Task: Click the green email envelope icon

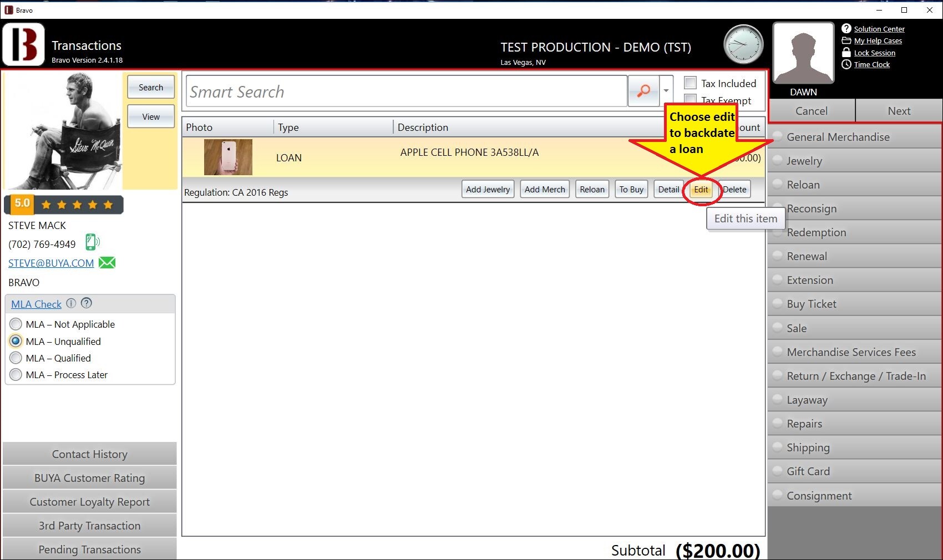Action: click(x=107, y=263)
